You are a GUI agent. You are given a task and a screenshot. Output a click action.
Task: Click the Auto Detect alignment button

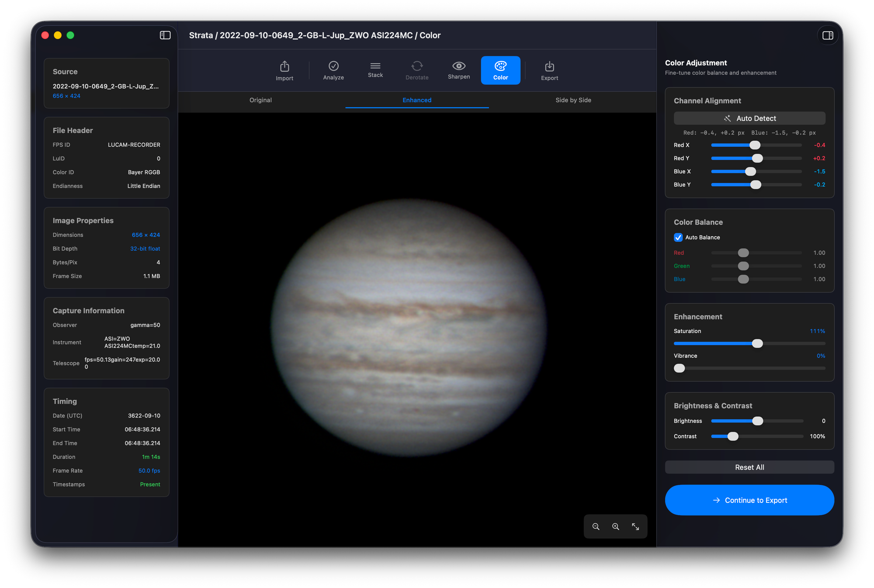pyautogui.click(x=749, y=118)
